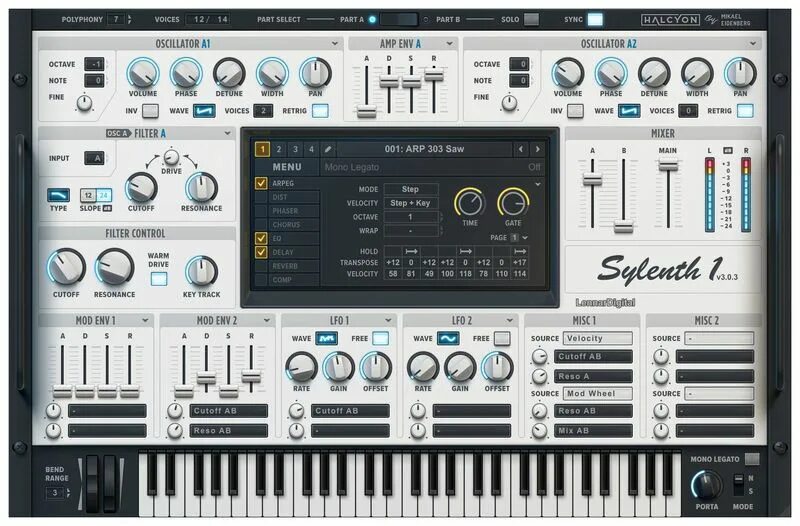
Task: Switch to display tab 4
Action: [x=311, y=149]
